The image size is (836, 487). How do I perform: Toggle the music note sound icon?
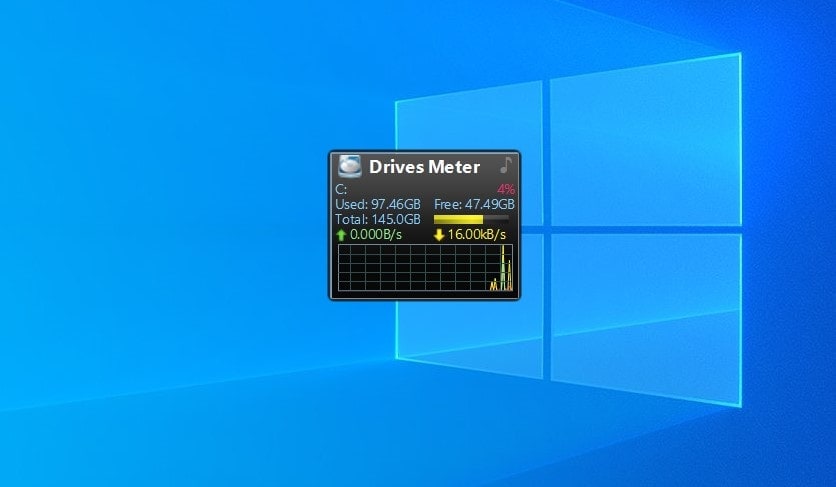coord(506,165)
